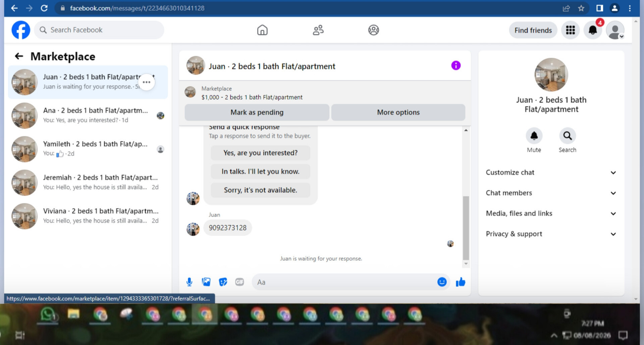This screenshot has height=345, width=644.
Task: Expand Customize chat section
Action: pyautogui.click(x=551, y=172)
